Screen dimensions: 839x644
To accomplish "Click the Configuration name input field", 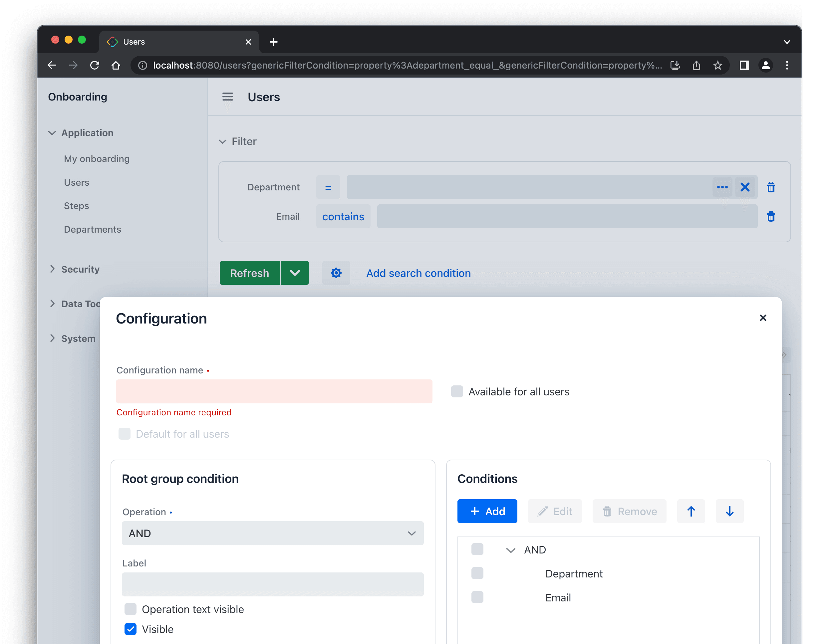I will 274,391.
